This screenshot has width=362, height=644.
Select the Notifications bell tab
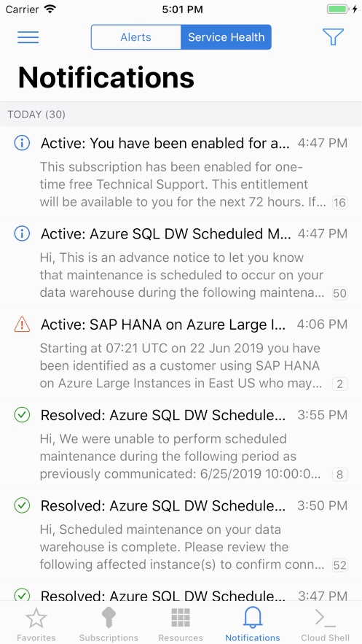point(253,624)
